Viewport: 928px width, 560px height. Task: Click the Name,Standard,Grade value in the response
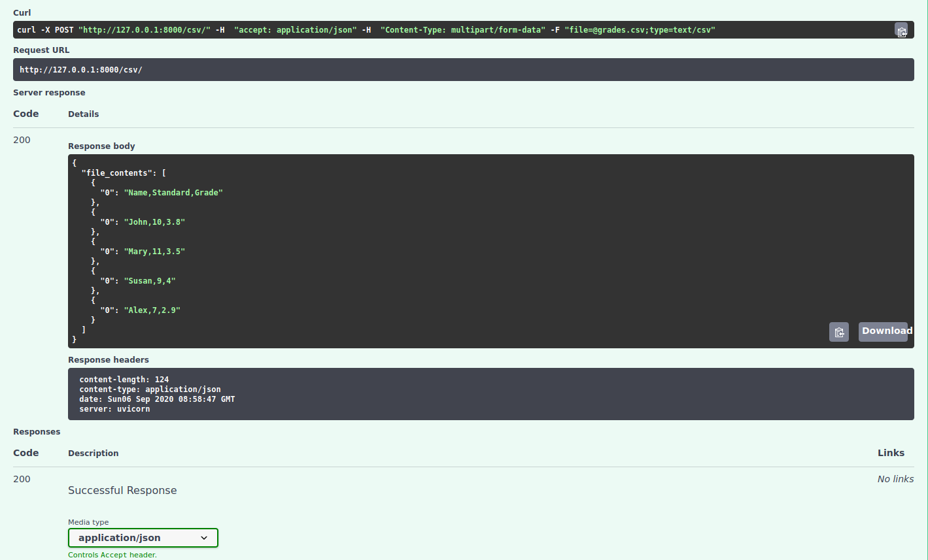(173, 192)
